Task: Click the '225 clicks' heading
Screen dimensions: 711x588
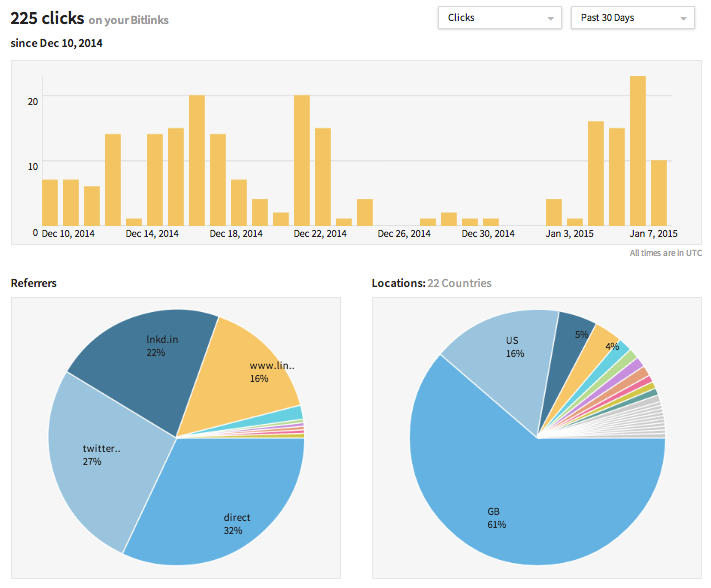Action: [x=47, y=18]
